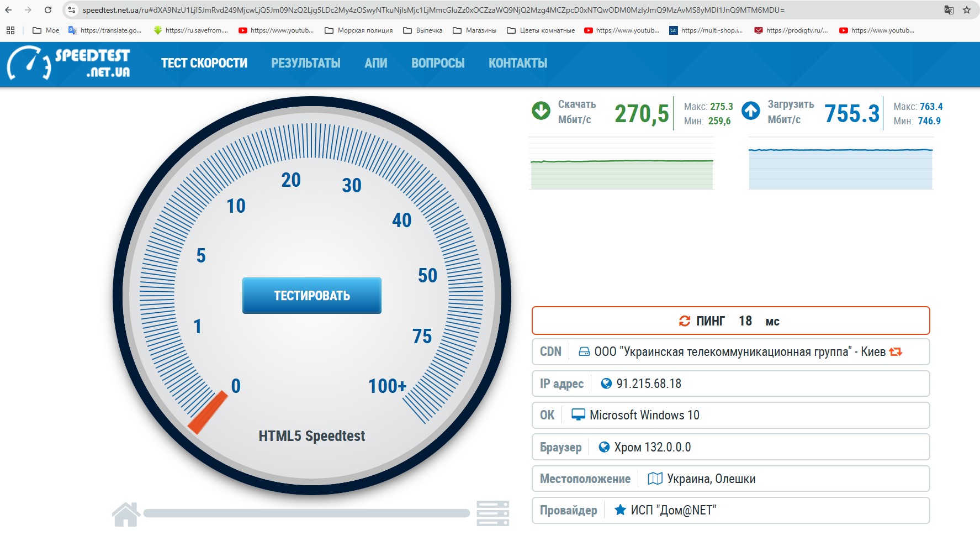Click the address bar URL

coord(433,10)
